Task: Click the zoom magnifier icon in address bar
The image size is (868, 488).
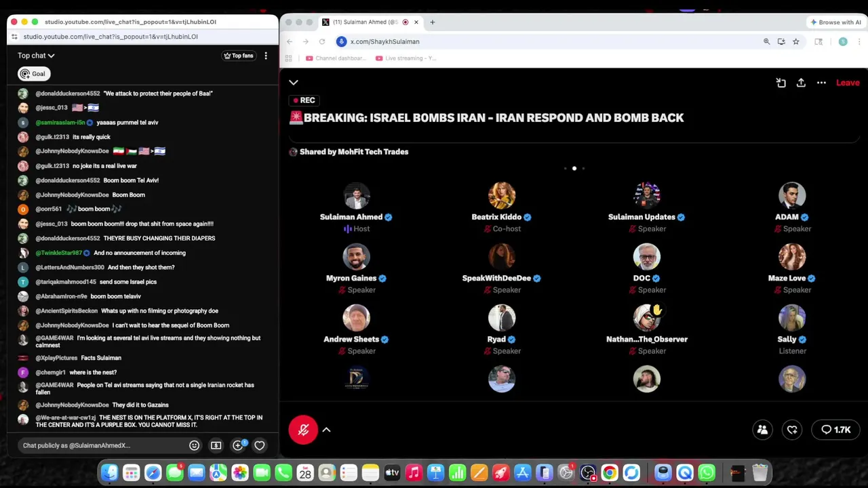Action: click(x=766, y=41)
